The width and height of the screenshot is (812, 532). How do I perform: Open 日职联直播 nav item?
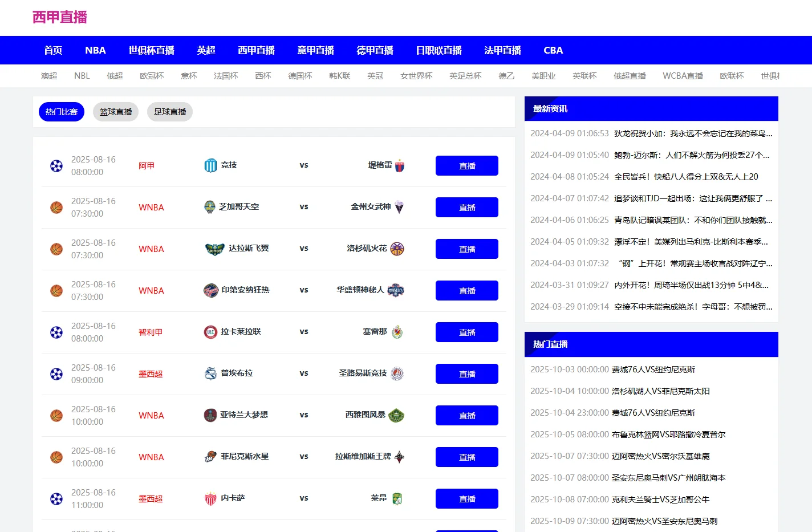pyautogui.click(x=439, y=50)
